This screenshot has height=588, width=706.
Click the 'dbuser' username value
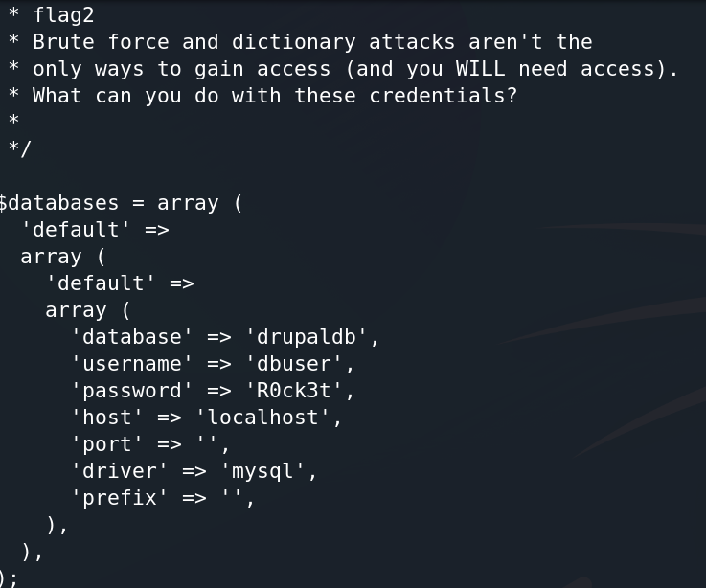coord(293,364)
